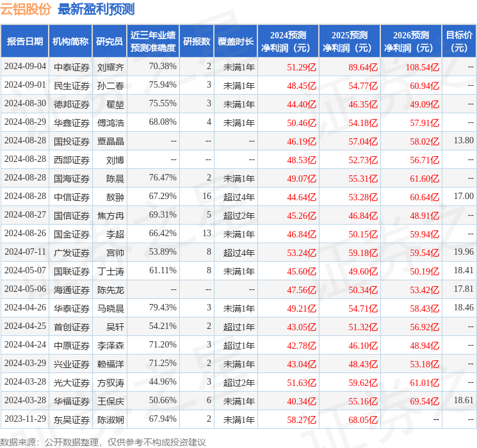Image resolution: width=477 pixels, height=448 pixels.
Task: Click the 研报数 column header
Action: 197,42
